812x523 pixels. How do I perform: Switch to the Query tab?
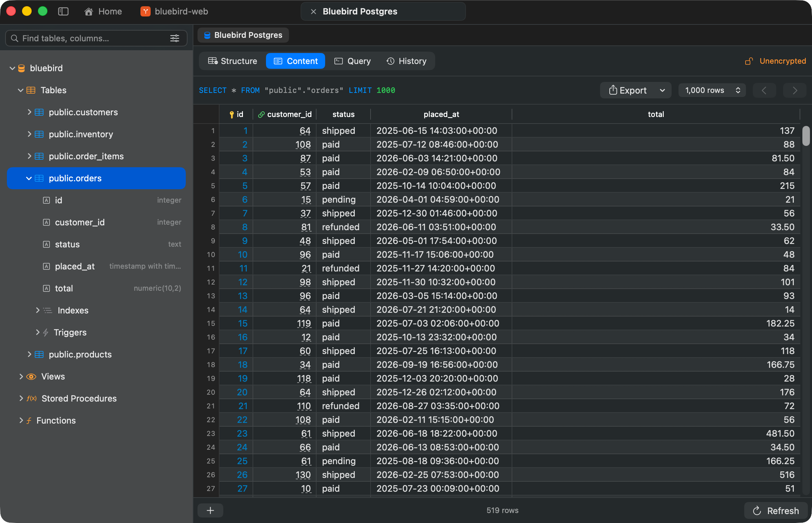(353, 61)
